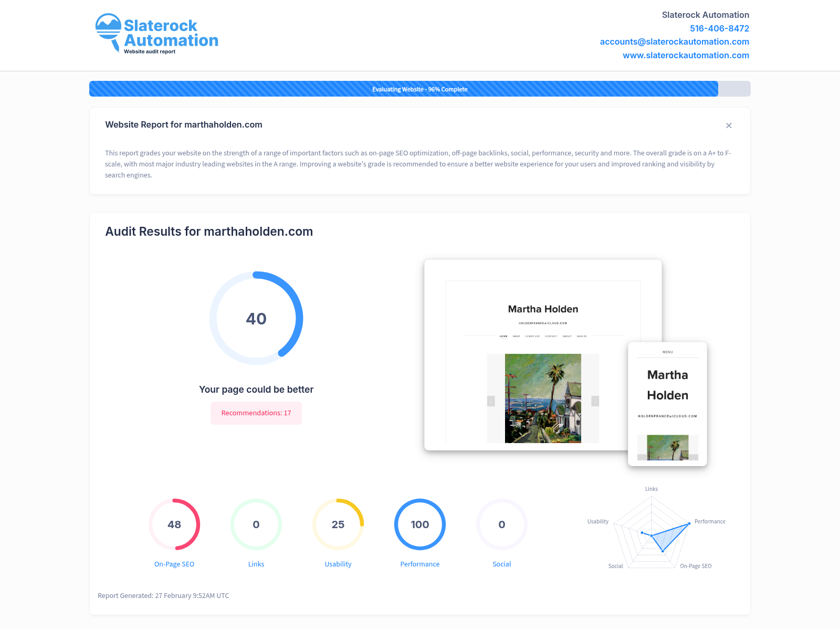The image size is (840, 630).
Task: Click the Slaterock Automation logo
Action: tap(156, 34)
